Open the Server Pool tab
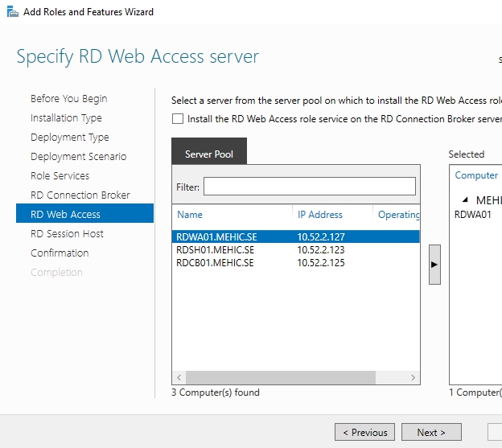Viewport: 502px width, 448px height. click(x=209, y=154)
